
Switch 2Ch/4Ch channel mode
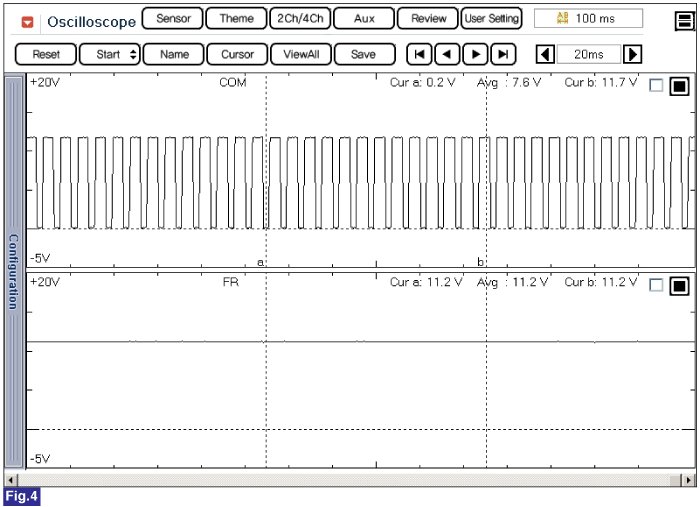point(300,19)
